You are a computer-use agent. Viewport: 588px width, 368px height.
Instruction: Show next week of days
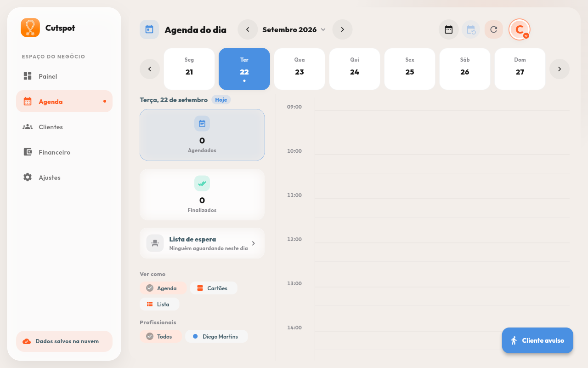pos(560,69)
